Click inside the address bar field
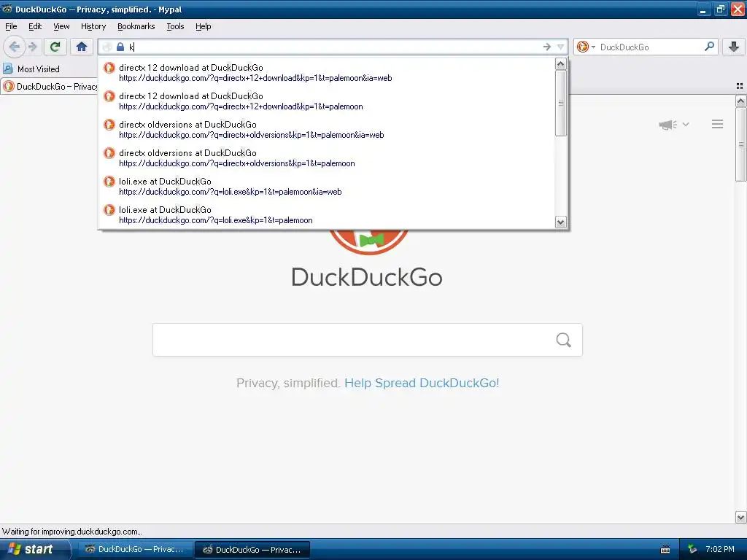The width and height of the screenshot is (747, 560). pyautogui.click(x=333, y=47)
